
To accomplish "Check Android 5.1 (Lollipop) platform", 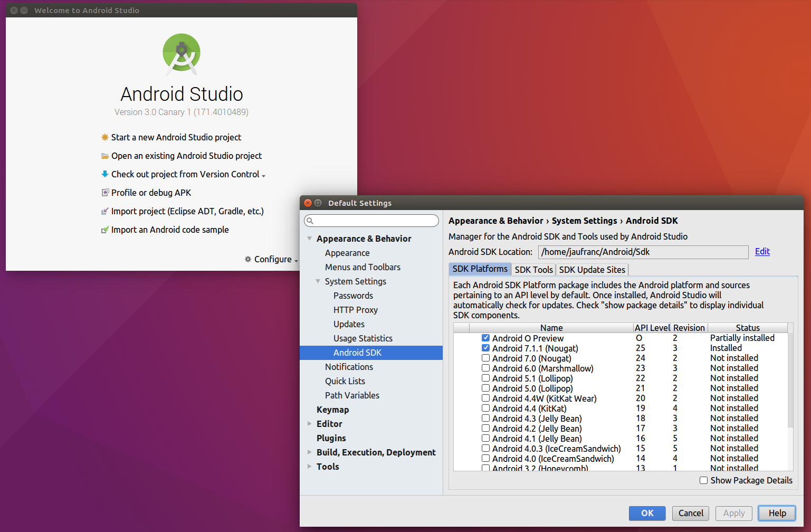I will pyautogui.click(x=485, y=378).
